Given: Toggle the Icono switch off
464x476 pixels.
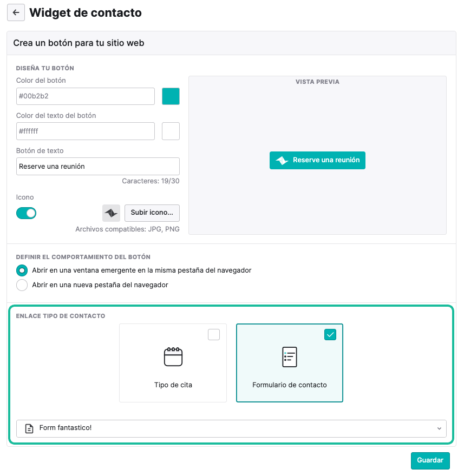Looking at the screenshot, I should (x=26, y=213).
